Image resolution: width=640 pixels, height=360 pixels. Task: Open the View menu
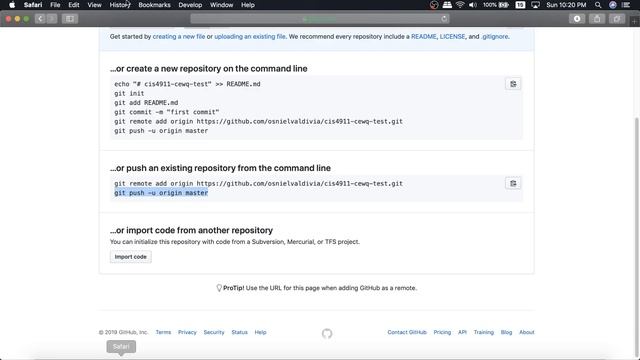[94, 5]
